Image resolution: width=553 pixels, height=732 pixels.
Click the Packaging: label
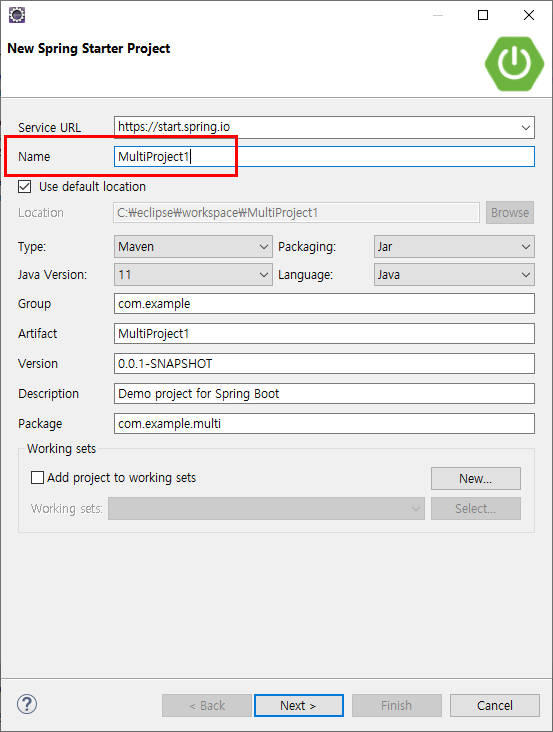point(307,246)
